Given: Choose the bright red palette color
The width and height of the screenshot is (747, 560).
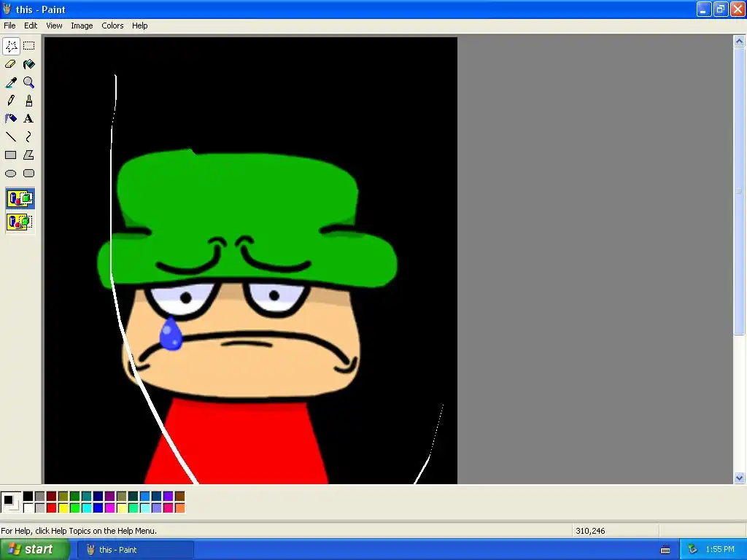Looking at the screenshot, I should click(52, 508).
